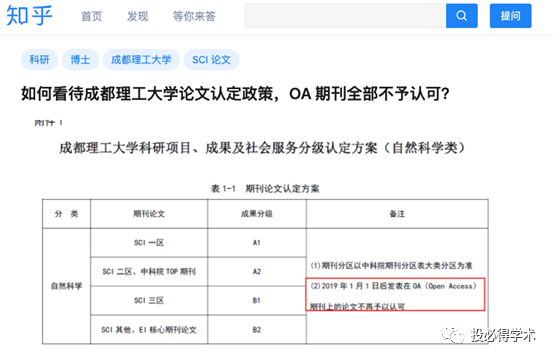Focus the search input box
553x360 pixels.
[x=345, y=16]
